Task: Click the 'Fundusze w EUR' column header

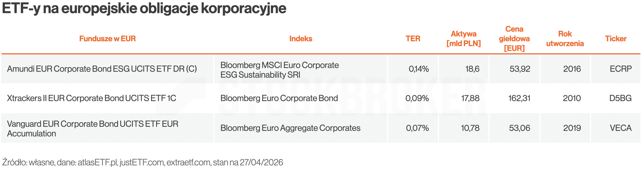Action: pyautogui.click(x=107, y=39)
